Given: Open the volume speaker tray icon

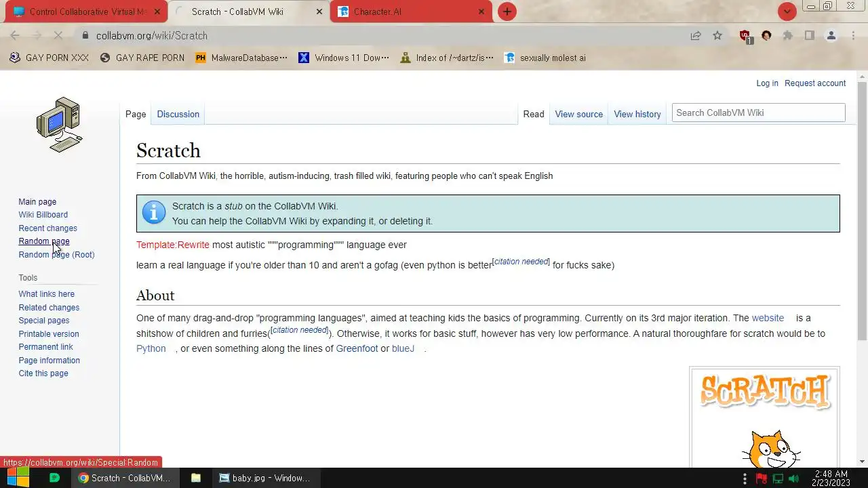Looking at the screenshot, I should [x=793, y=479].
